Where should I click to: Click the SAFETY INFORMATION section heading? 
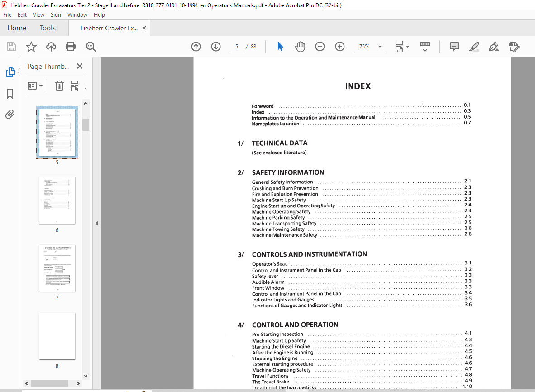pos(288,172)
